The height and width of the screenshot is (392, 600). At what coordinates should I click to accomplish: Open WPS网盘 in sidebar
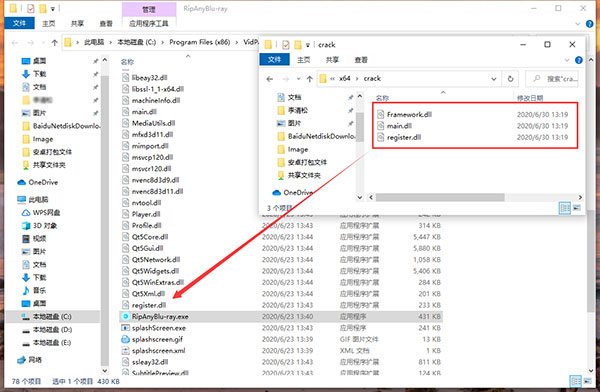point(41,212)
